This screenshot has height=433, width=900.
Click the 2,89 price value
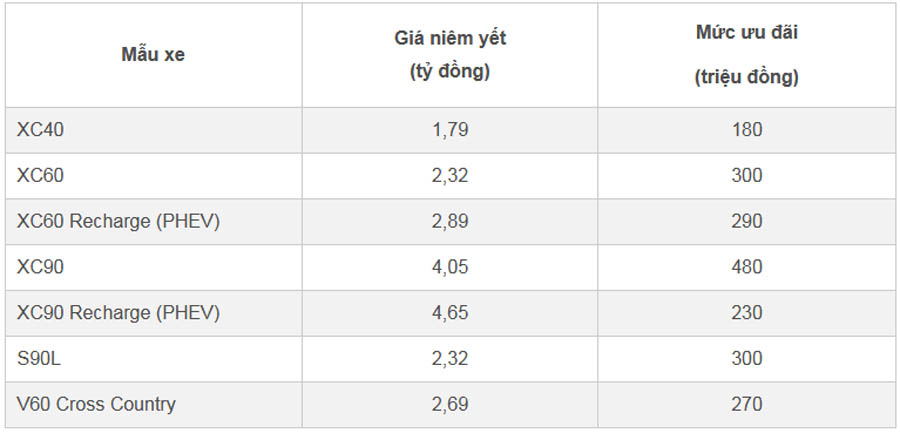[450, 222]
